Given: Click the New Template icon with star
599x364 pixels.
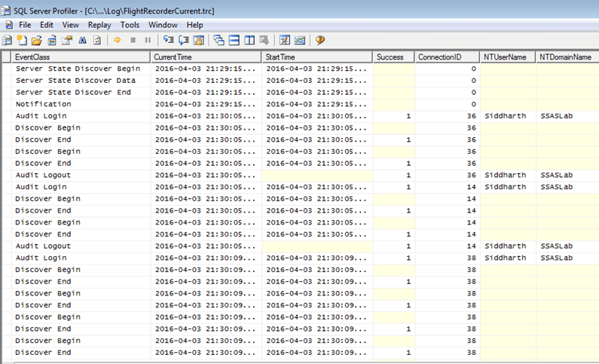Looking at the screenshot, I should 22,40.
